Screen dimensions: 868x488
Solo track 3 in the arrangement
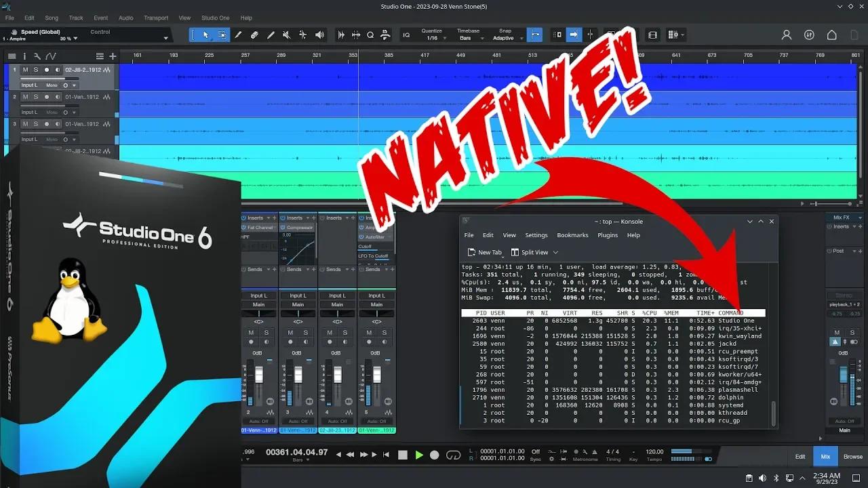(x=36, y=124)
